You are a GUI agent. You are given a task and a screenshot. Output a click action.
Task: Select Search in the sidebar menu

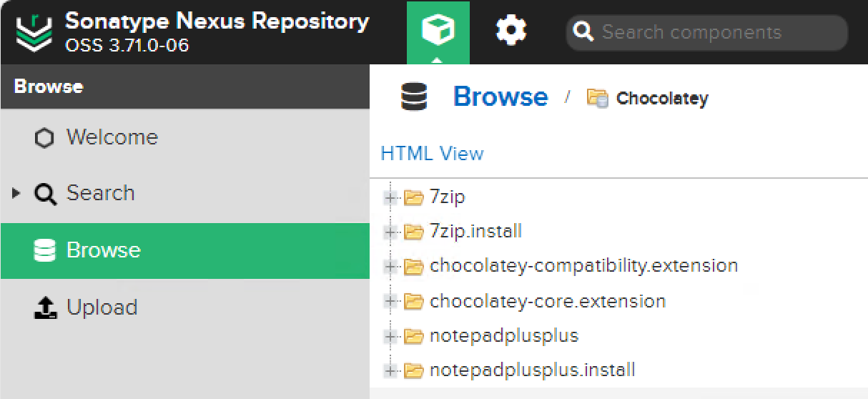185,193
